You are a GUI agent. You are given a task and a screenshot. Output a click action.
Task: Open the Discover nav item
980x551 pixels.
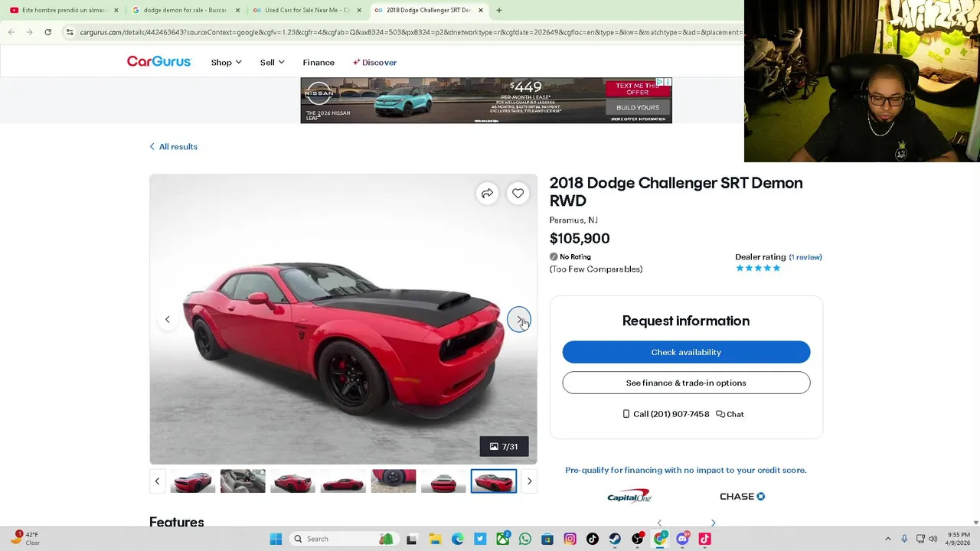(374, 62)
